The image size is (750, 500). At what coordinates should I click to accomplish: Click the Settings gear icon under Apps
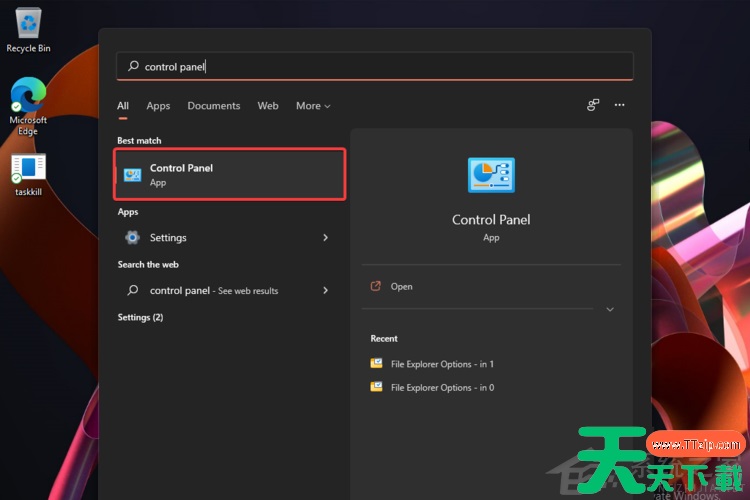[x=132, y=237]
